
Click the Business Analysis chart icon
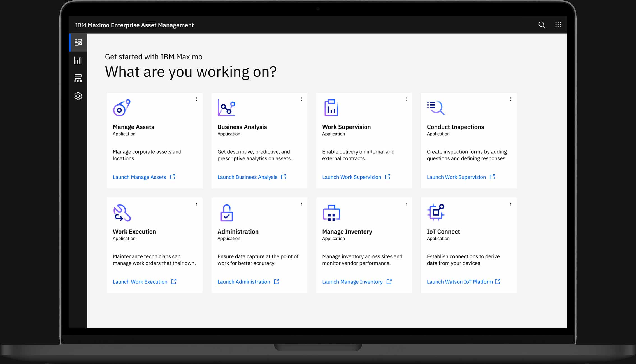click(226, 108)
